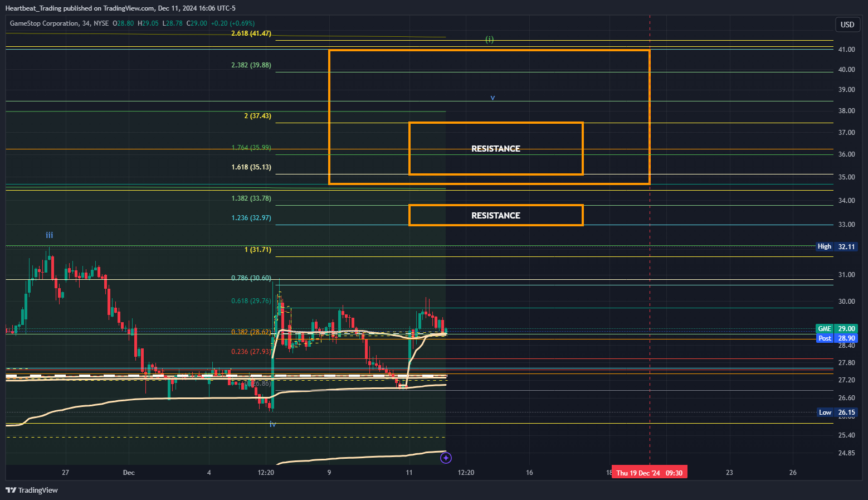
Task: Select the 1.382 (33.78) Fibonacci label
Action: pos(251,198)
